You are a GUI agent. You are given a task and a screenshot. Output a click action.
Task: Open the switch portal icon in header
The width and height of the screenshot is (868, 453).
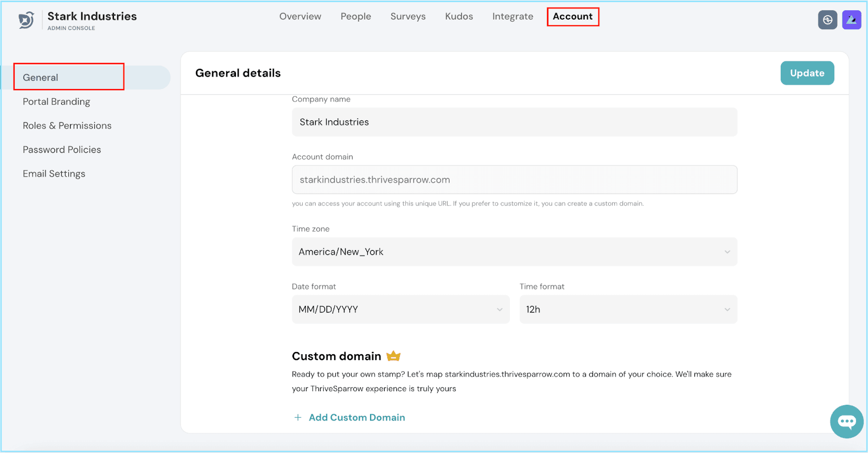[827, 20]
